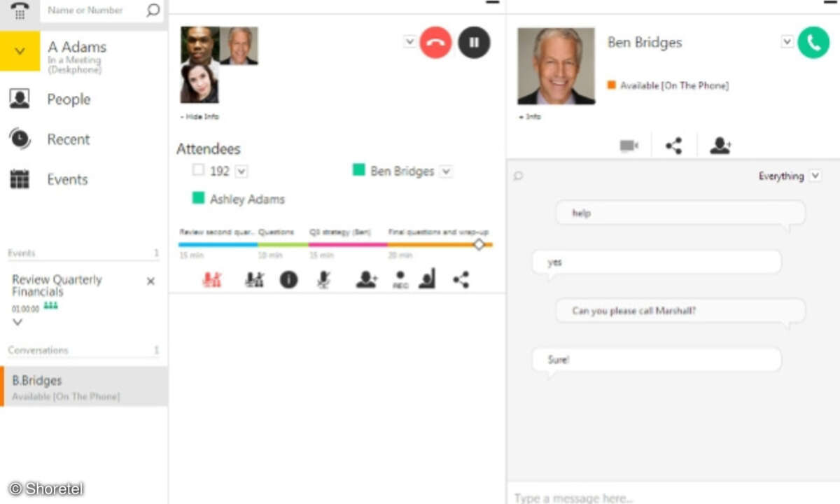
Task: Toggle Ben Bridges attendee status box
Action: [358, 170]
